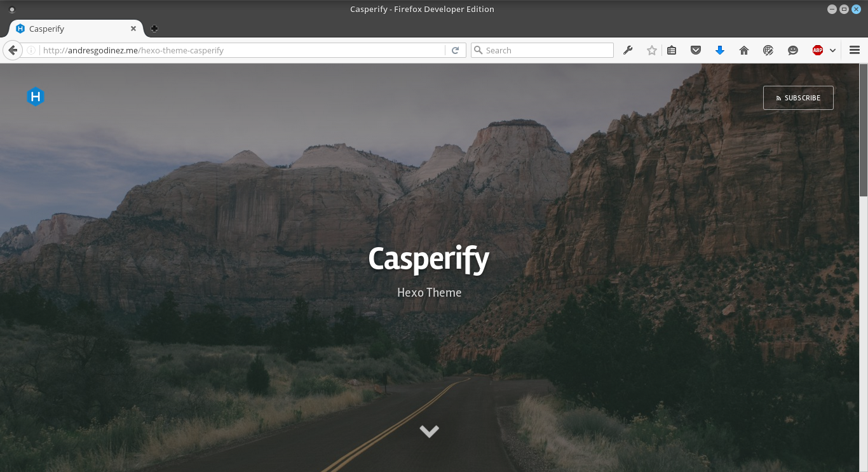
Task: Open the clipboard extension icon
Action: pyautogui.click(x=672, y=50)
